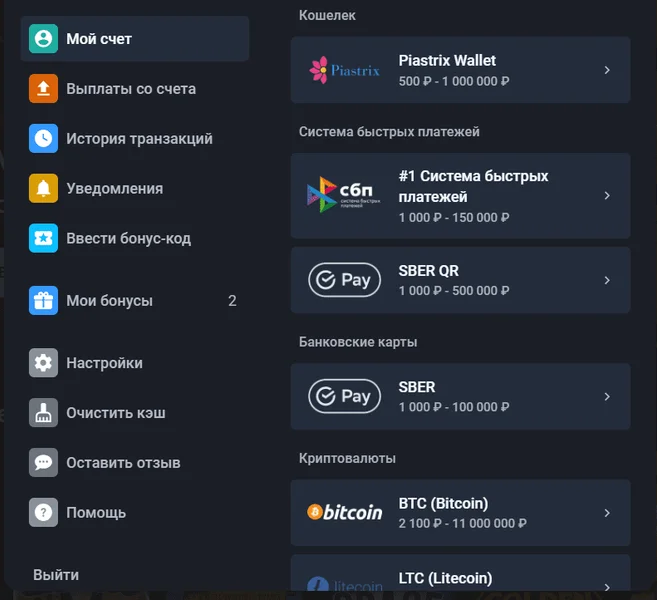Screen dimensions: 657x600
Task: Click the green Мой счет profile icon
Action: coord(43,39)
